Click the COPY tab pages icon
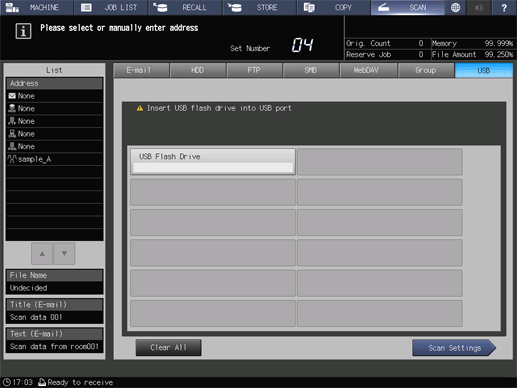The height and width of the screenshot is (388, 517). [x=309, y=8]
